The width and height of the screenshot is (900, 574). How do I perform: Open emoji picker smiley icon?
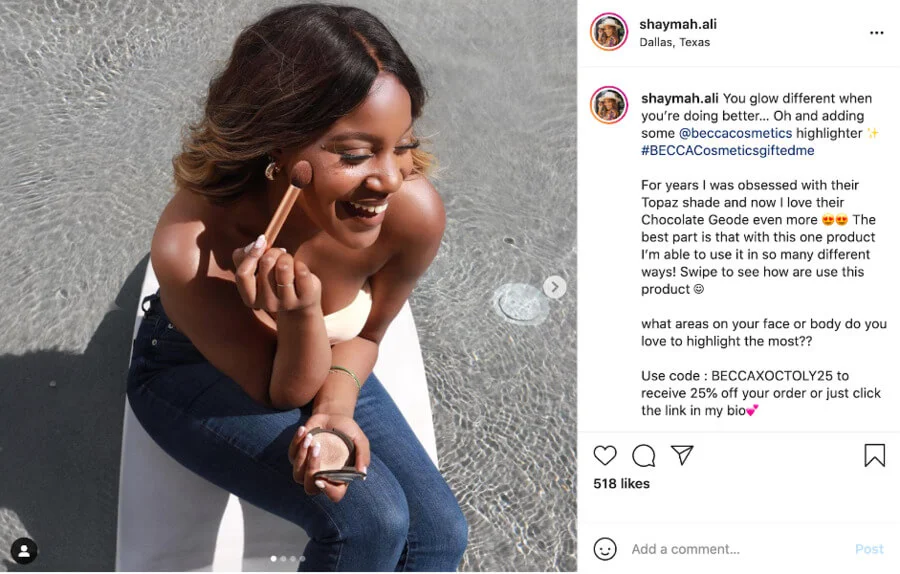click(605, 549)
